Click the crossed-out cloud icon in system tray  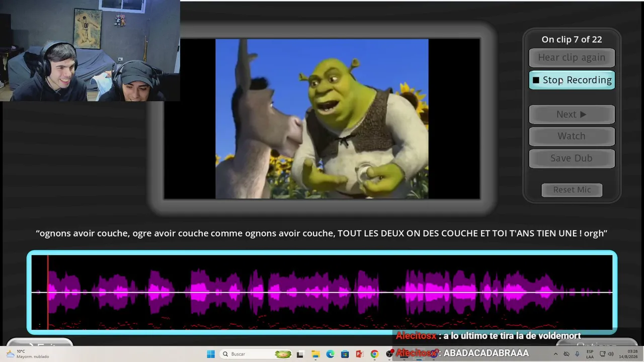point(567,354)
